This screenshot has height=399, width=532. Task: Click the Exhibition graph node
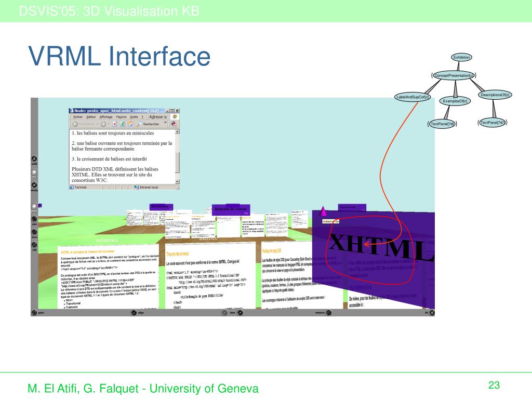[x=461, y=57]
